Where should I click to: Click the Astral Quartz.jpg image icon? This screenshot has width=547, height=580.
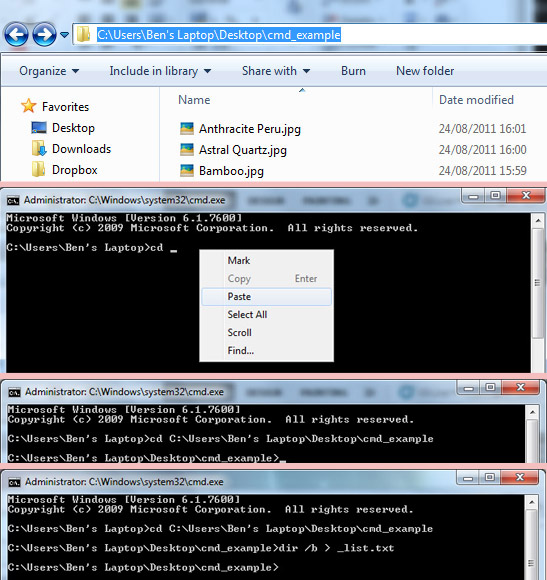pyautogui.click(x=187, y=149)
